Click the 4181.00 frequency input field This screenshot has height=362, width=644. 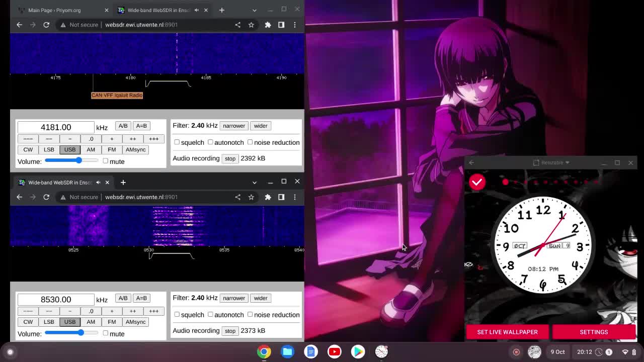[56, 127]
